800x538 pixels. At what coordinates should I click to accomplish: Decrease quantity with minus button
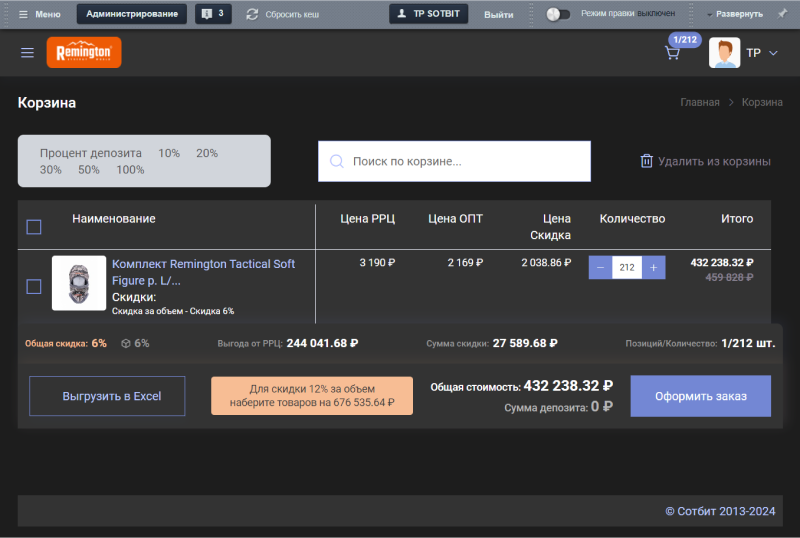click(x=601, y=267)
